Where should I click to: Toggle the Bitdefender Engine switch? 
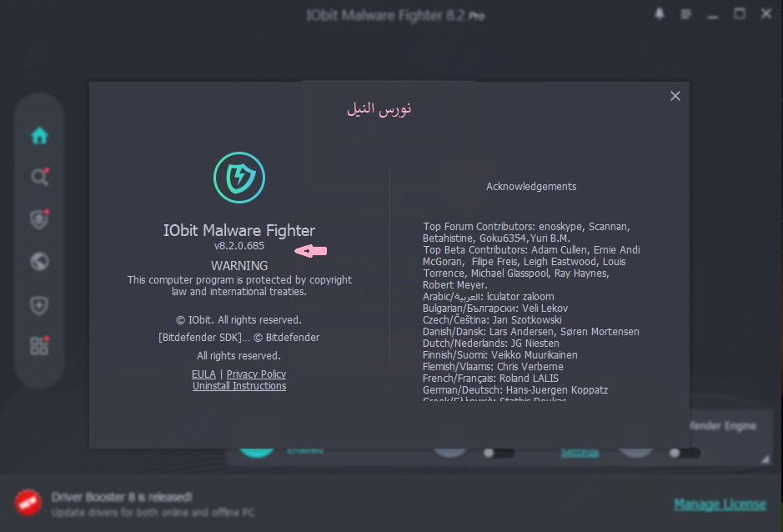coord(684,453)
